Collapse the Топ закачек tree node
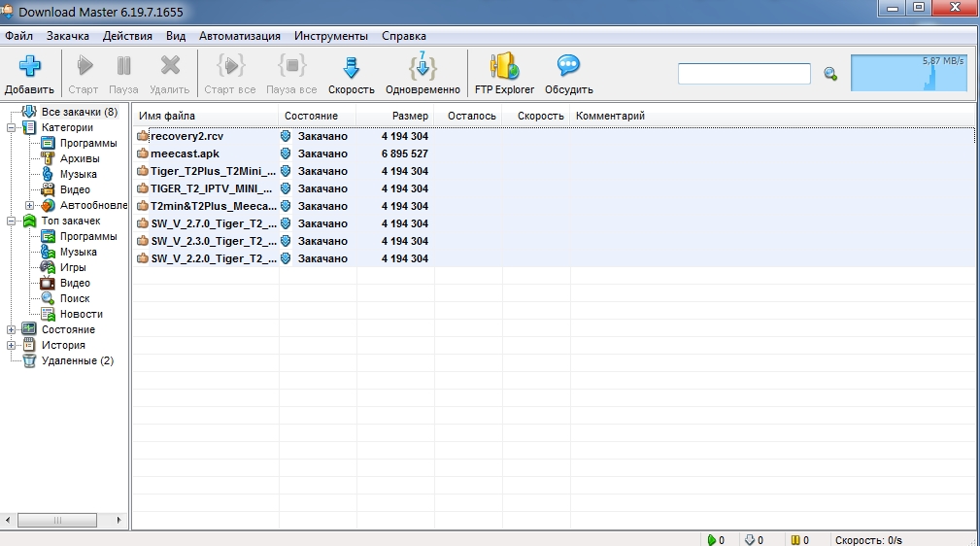This screenshot has width=980, height=546. 11,221
